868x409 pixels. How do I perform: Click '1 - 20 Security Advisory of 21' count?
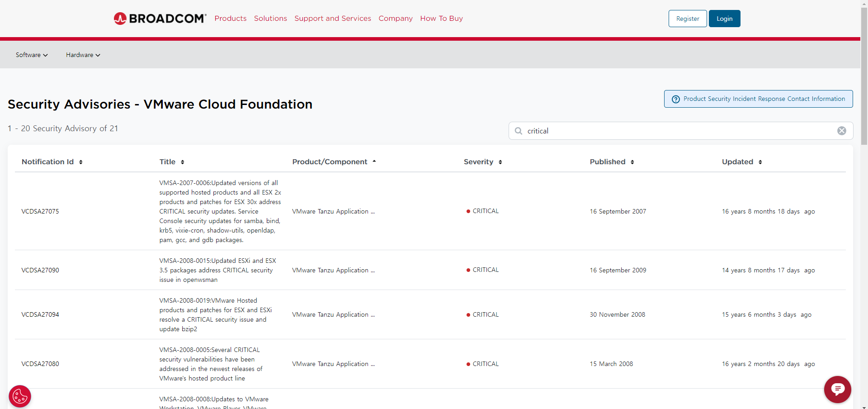click(x=63, y=128)
